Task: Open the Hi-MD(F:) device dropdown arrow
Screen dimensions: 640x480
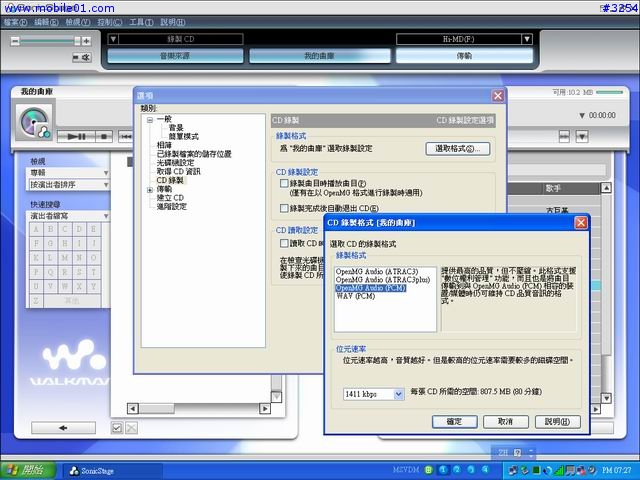Action: click(x=527, y=39)
